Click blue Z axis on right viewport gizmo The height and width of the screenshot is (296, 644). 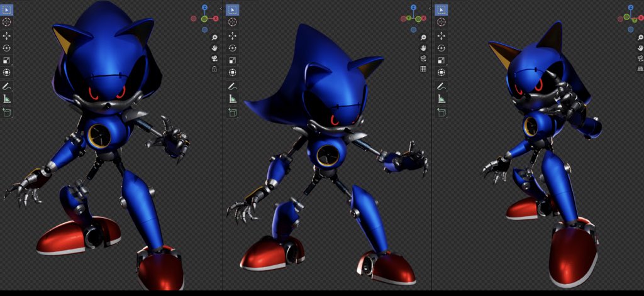pos(631,8)
